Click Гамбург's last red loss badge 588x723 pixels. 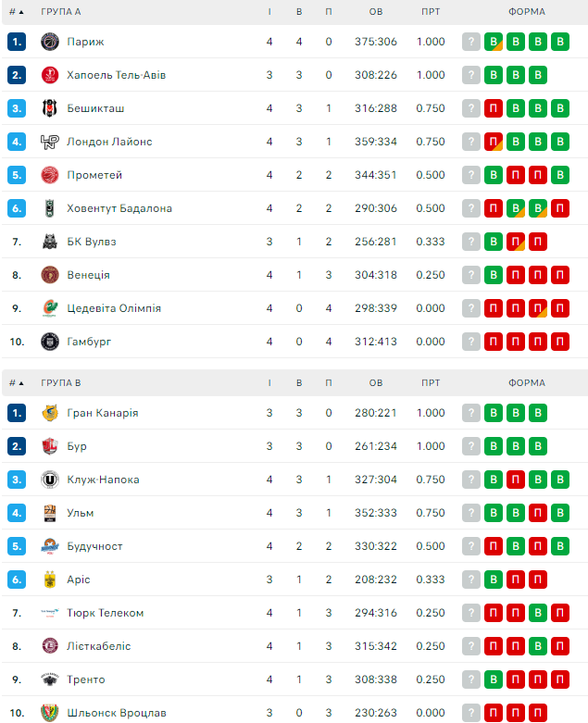tap(560, 342)
